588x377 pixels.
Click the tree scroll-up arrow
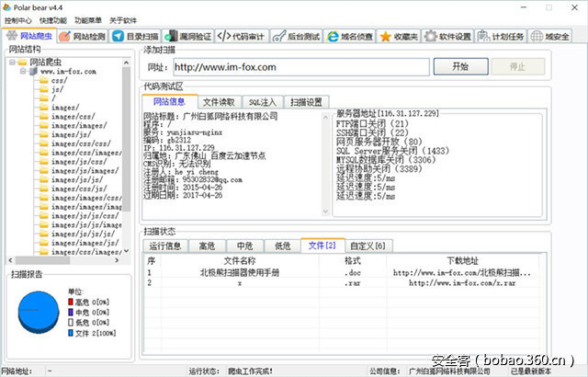pos(127,63)
